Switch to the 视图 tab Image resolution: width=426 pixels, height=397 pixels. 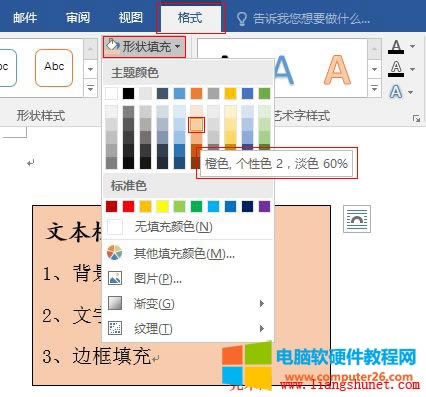coord(131,18)
